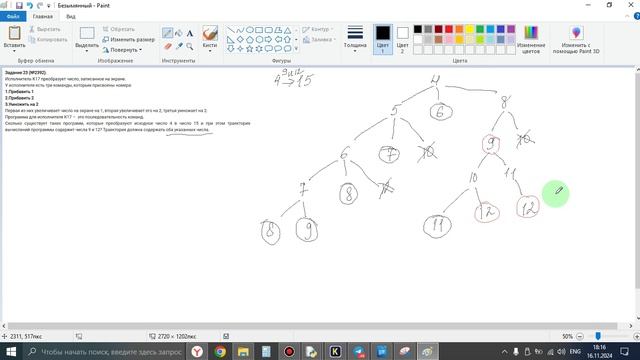Select the Pencil tool
Viewport: 640px width, 360px height.
point(167,33)
